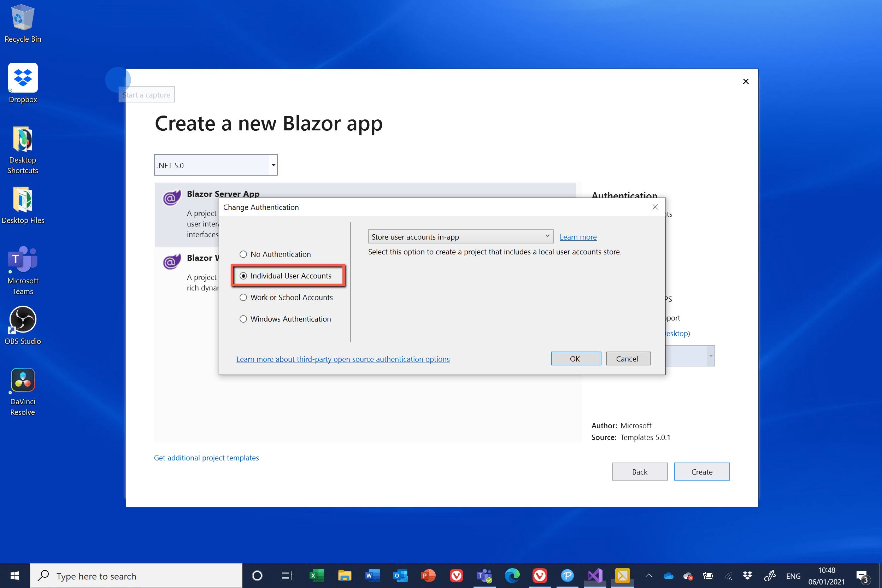Show hidden system tray icons

coord(648,576)
